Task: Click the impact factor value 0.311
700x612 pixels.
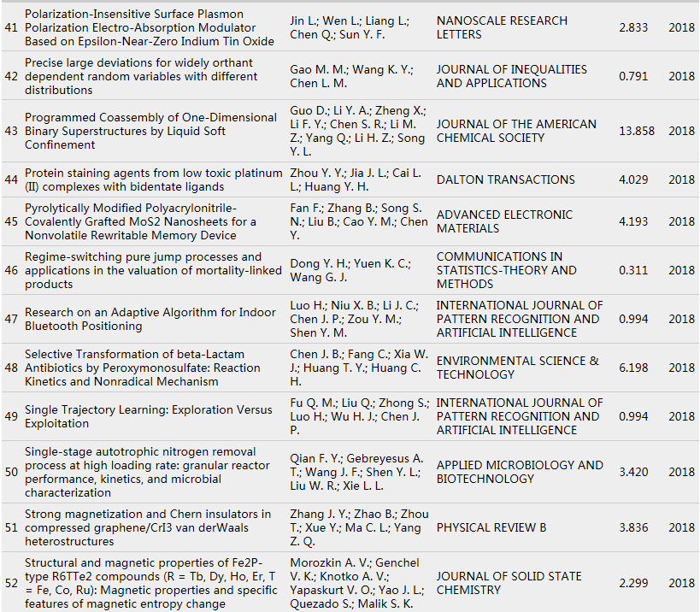Action: pos(632,270)
